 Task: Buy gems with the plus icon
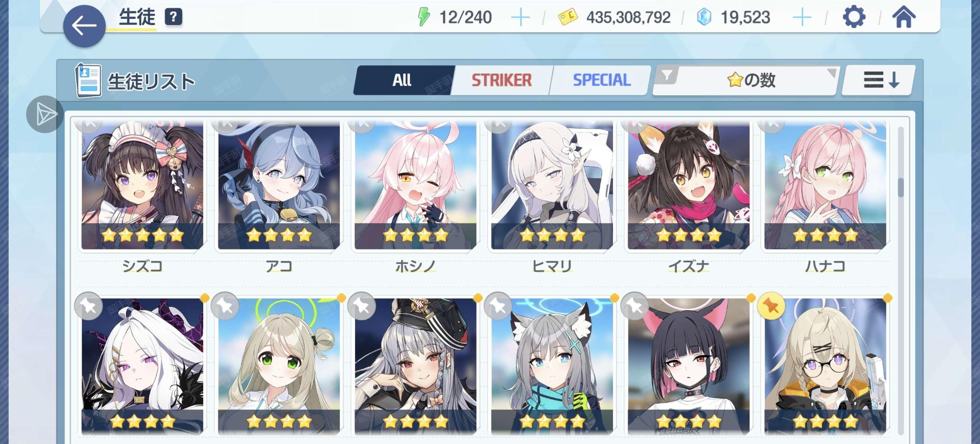pyautogui.click(x=801, y=17)
